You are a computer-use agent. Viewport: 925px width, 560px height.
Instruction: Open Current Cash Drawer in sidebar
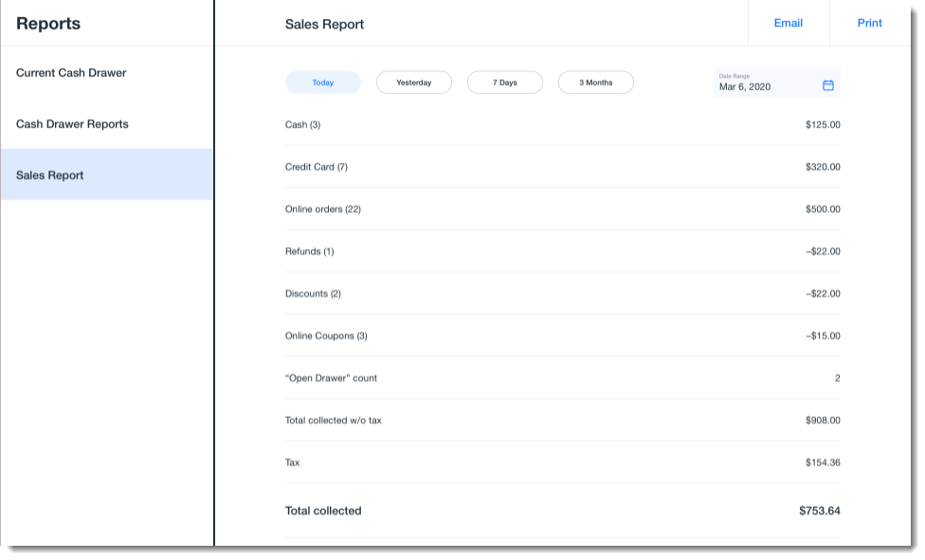71,73
